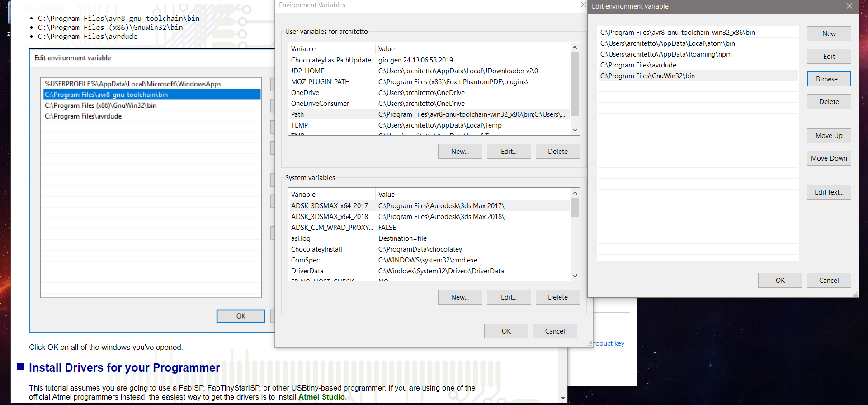Click the user variables list scroll-down arrow
The width and height of the screenshot is (868, 405).
point(575,130)
